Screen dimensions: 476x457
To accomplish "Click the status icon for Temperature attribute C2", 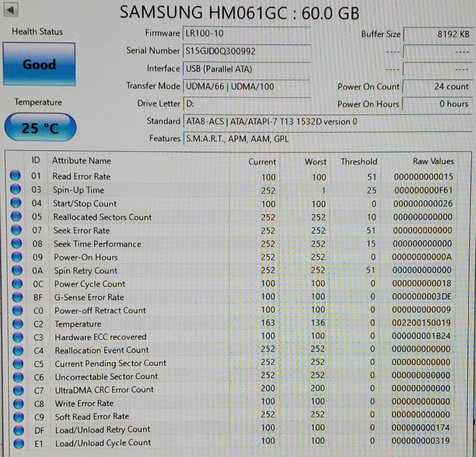I will 18,324.
